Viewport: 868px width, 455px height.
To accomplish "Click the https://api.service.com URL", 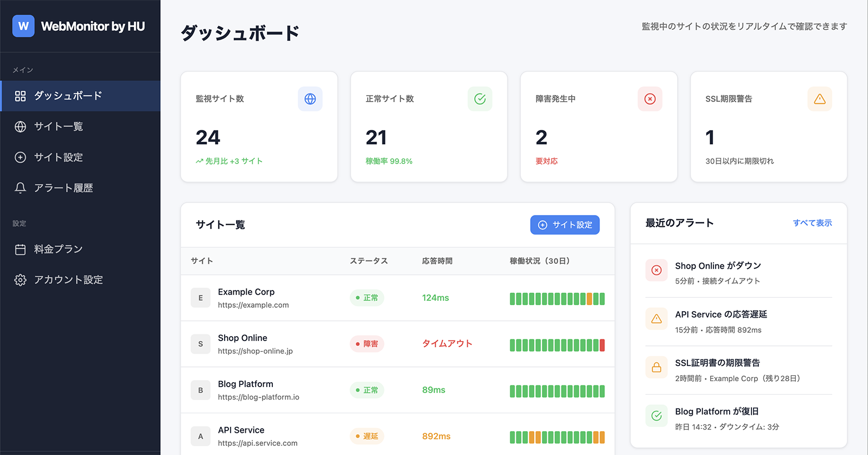I will 258,444.
